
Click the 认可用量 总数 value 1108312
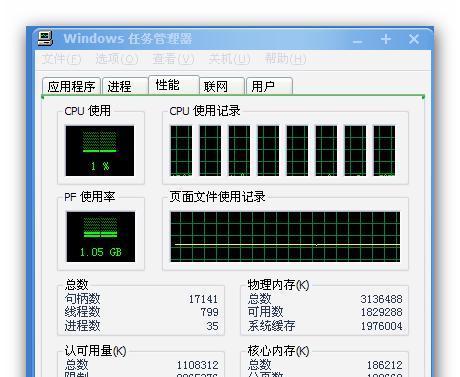click(197, 365)
